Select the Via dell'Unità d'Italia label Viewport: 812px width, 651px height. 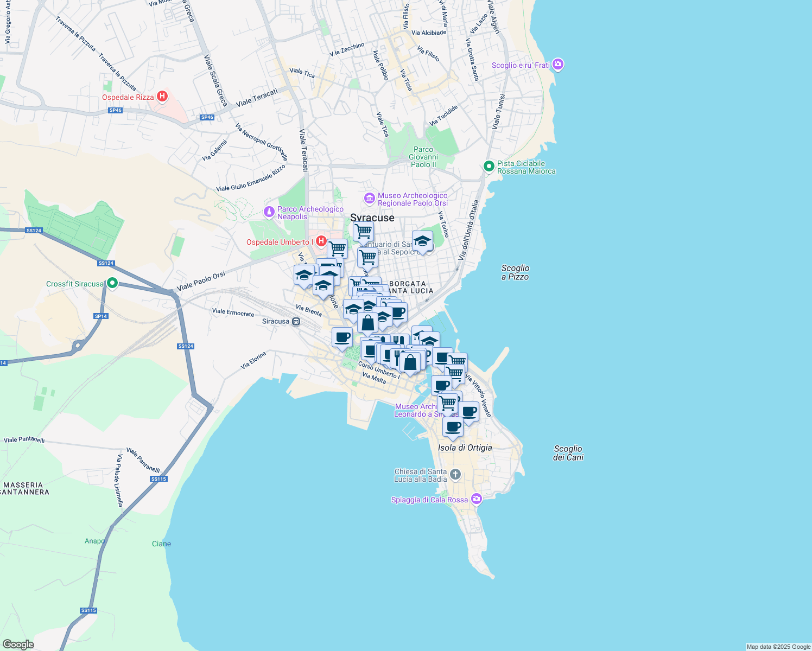click(x=468, y=230)
